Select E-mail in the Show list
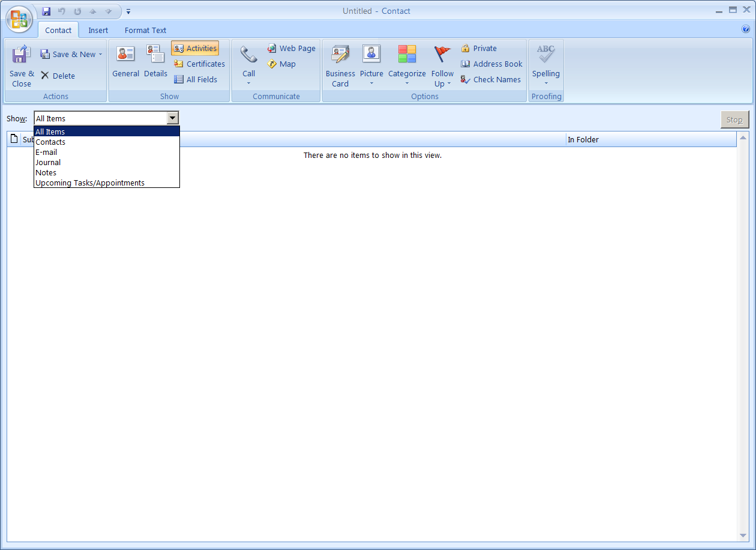 point(107,152)
